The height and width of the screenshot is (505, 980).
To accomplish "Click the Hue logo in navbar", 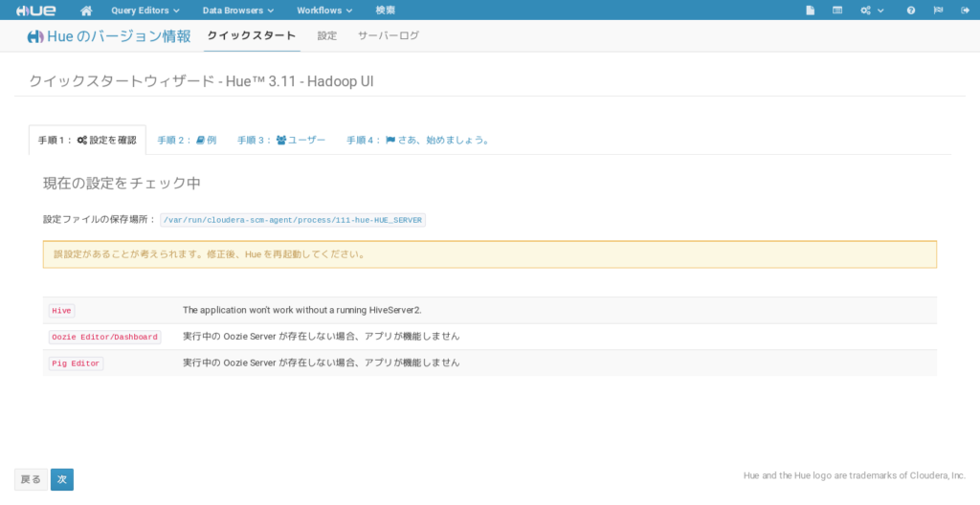I will pyautogui.click(x=35, y=11).
